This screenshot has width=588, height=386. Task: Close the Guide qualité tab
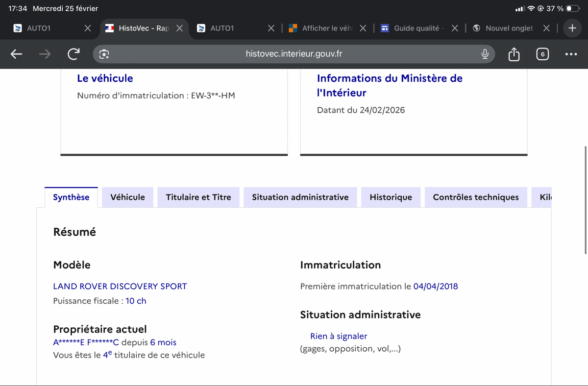pos(455,28)
